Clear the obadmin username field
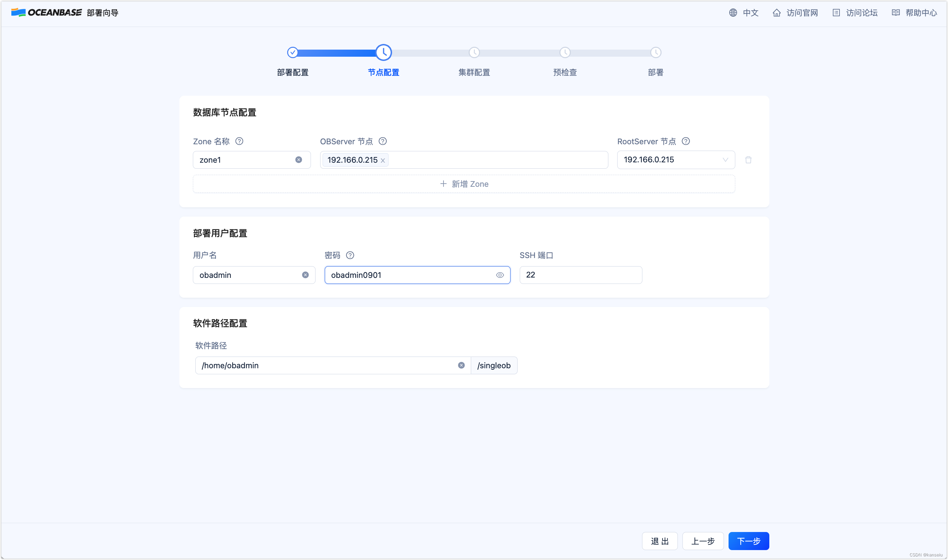Image resolution: width=948 pixels, height=560 pixels. (x=305, y=275)
